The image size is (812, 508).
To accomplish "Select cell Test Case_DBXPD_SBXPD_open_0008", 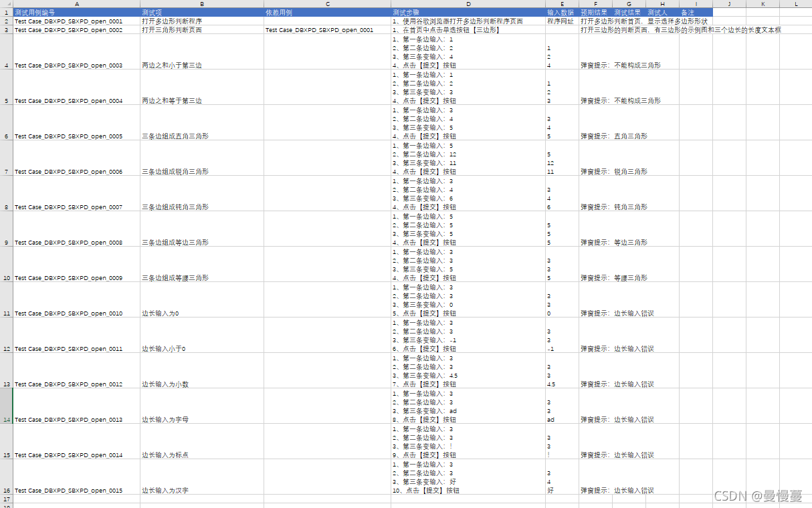I will tap(77, 229).
